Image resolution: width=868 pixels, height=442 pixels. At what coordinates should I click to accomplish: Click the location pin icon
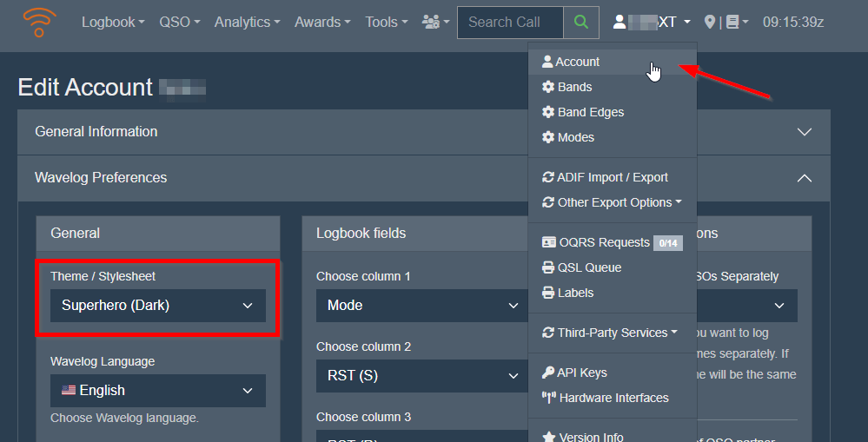click(x=710, y=22)
